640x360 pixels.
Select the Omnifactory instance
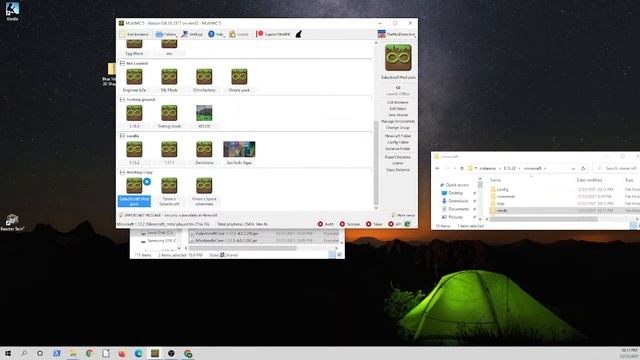click(x=204, y=80)
